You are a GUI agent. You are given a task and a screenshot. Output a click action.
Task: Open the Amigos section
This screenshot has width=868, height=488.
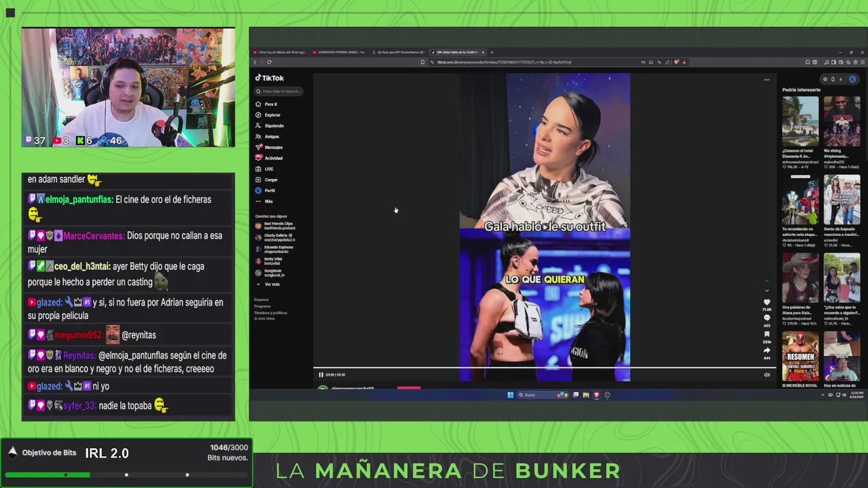pos(267,137)
